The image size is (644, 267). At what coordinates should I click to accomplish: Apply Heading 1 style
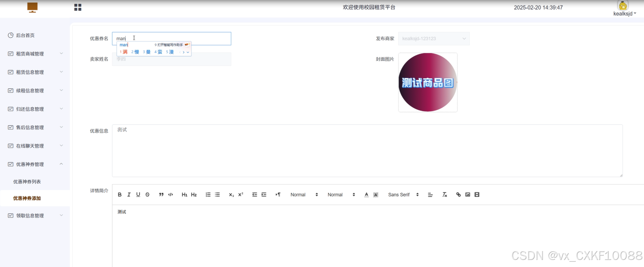pyautogui.click(x=184, y=195)
